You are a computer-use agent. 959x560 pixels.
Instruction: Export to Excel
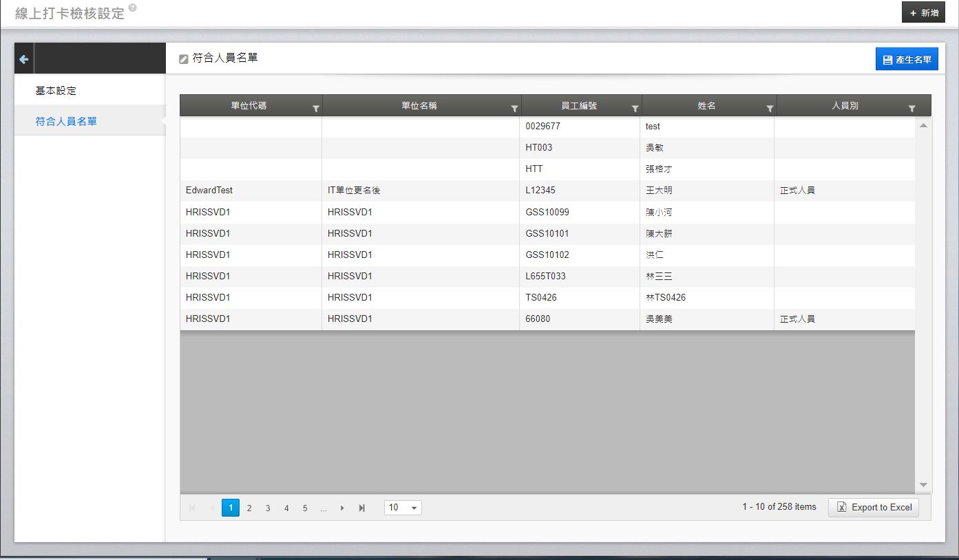(x=874, y=508)
